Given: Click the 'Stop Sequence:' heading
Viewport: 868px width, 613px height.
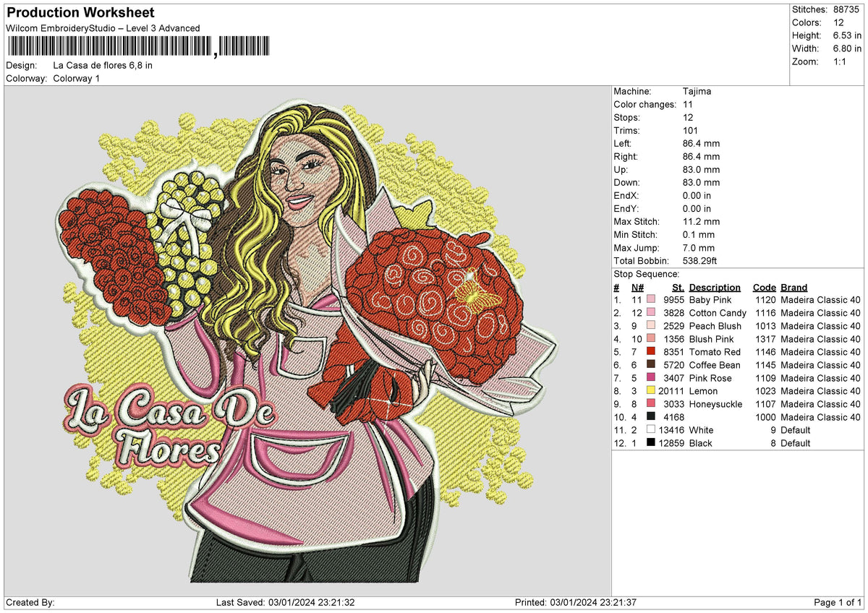Looking at the screenshot, I should point(647,274).
